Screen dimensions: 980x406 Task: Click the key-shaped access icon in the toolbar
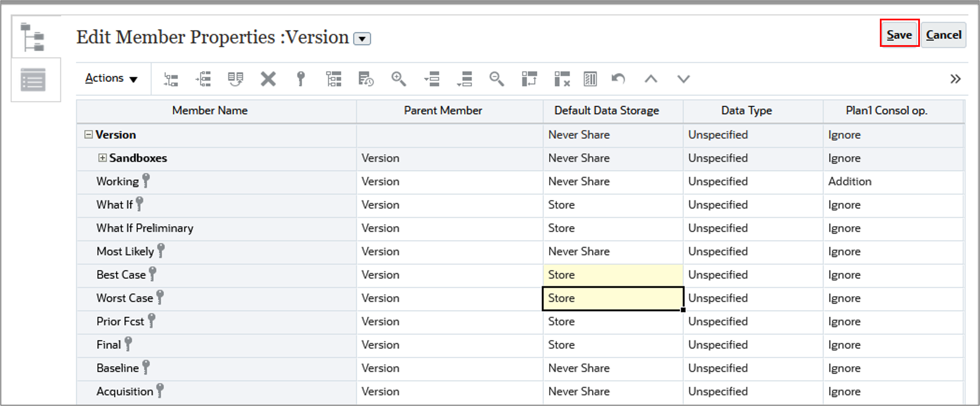[x=300, y=79]
